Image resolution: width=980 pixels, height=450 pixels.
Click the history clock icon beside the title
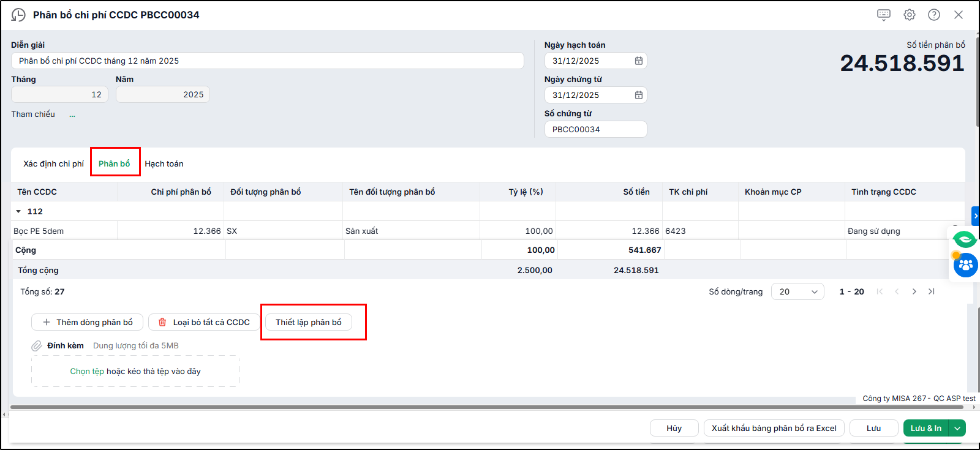(x=18, y=15)
